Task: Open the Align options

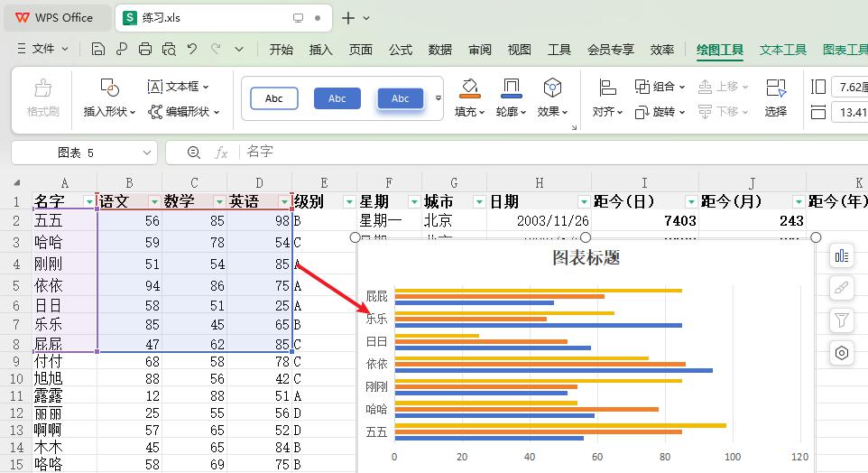Action: point(607,98)
